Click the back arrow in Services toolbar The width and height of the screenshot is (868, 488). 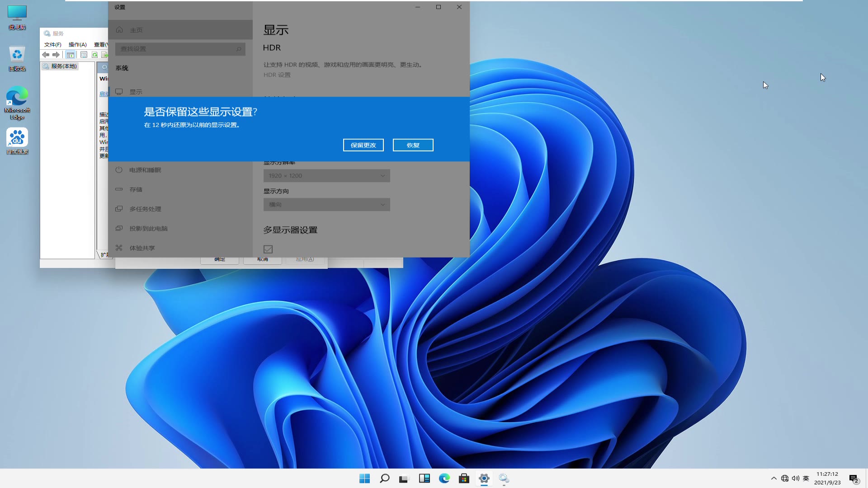point(45,54)
